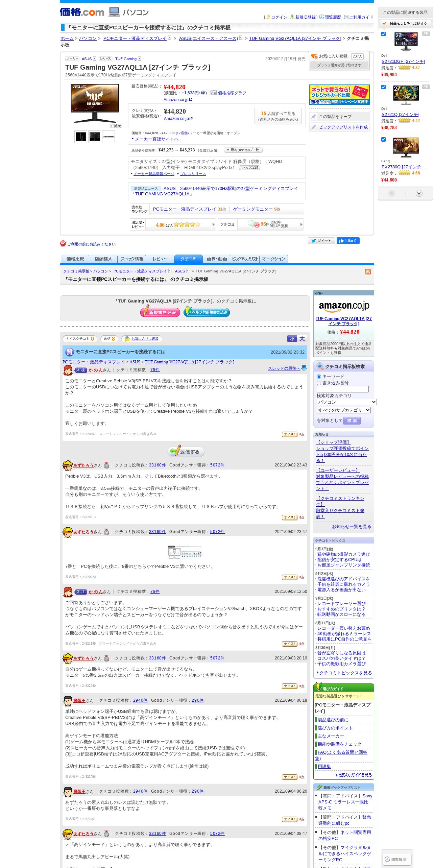The width and height of the screenshot is (434, 868).
Task: Switch to the スペック情報 tab
Action: (132, 259)
